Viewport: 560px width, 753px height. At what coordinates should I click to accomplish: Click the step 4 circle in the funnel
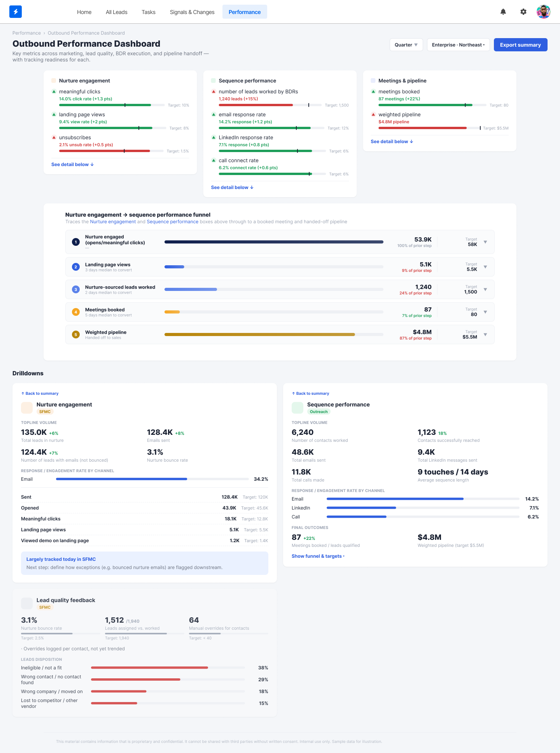(76, 312)
